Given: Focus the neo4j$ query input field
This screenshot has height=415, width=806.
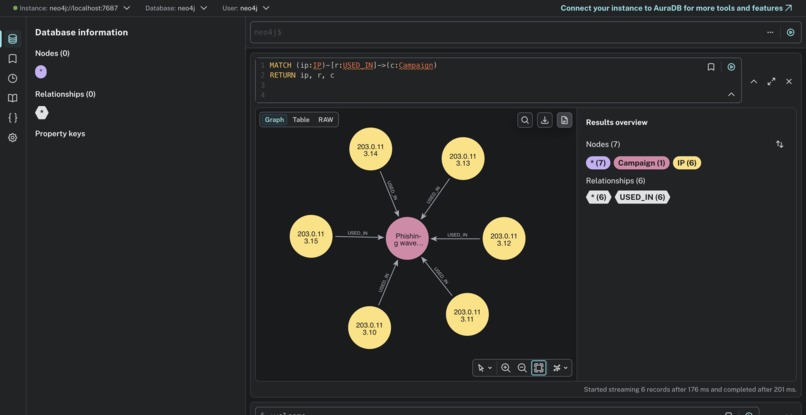Looking at the screenshot, I should point(506,32).
